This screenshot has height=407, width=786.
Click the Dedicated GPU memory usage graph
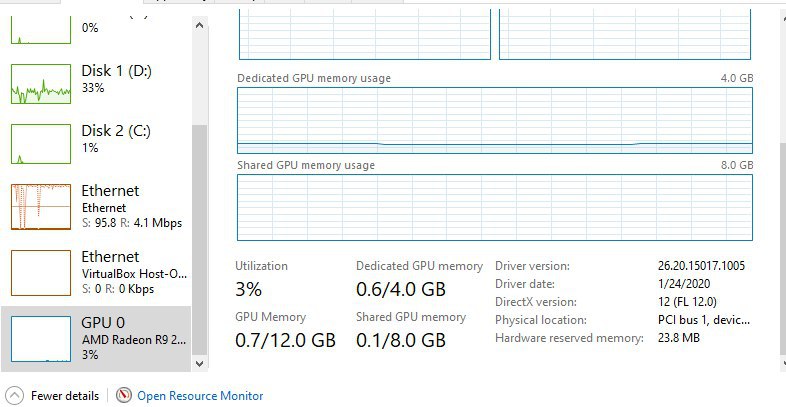494,120
